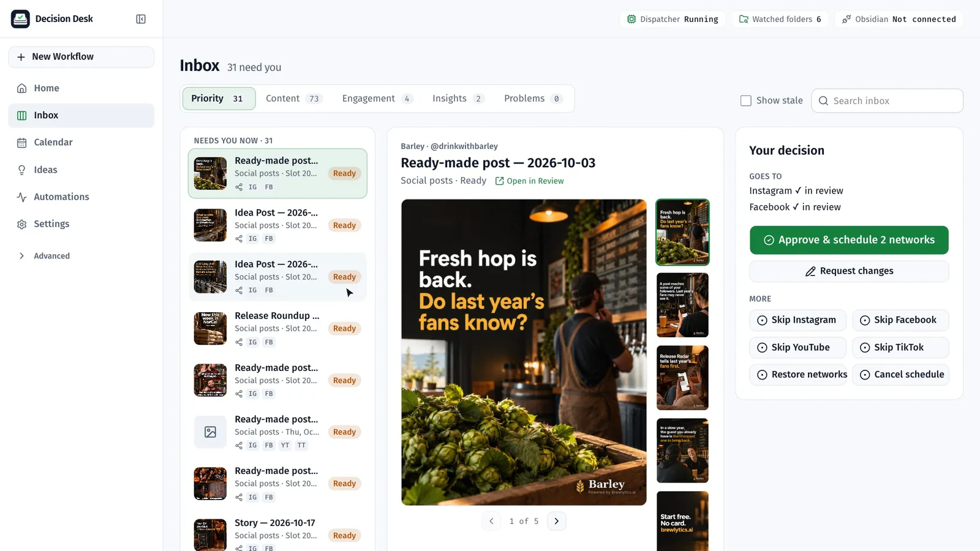Viewport: 980px width, 551px height.
Task: Click the Watched folders 6 status
Action: [780, 19]
